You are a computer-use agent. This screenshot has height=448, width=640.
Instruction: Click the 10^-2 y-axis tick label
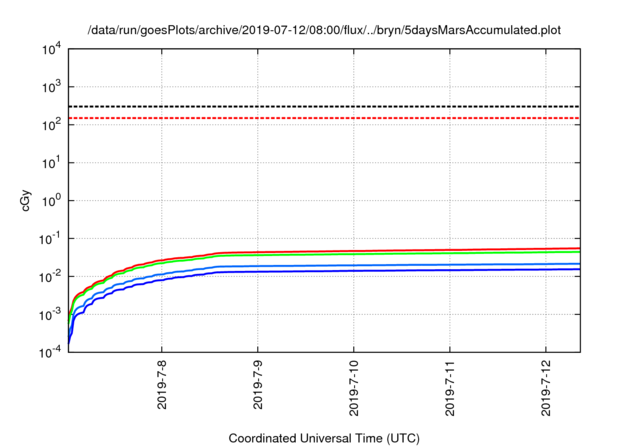(x=50, y=277)
